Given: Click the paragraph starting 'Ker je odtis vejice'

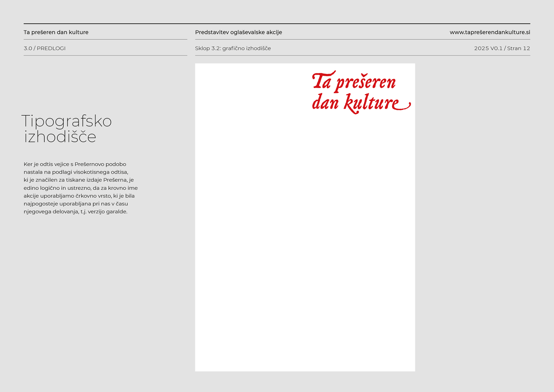Looking at the screenshot, I should pyautogui.click(x=81, y=188).
